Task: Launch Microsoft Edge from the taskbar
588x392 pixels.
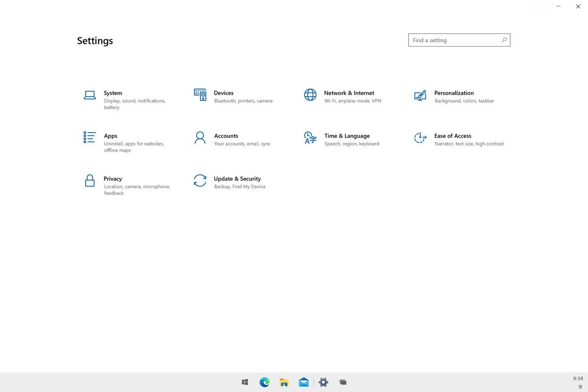Action: [264, 382]
